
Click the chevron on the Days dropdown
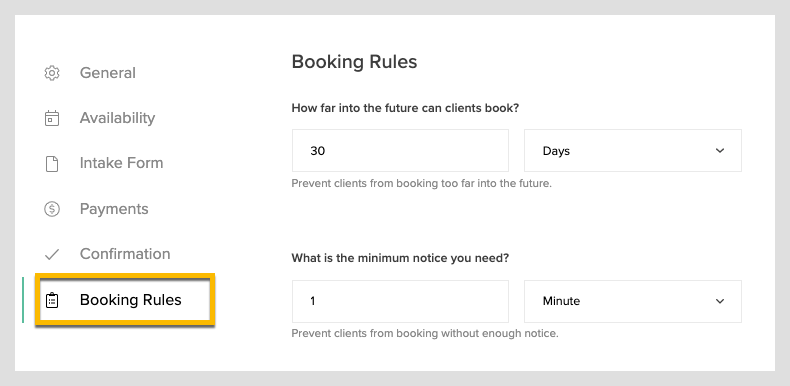point(720,151)
